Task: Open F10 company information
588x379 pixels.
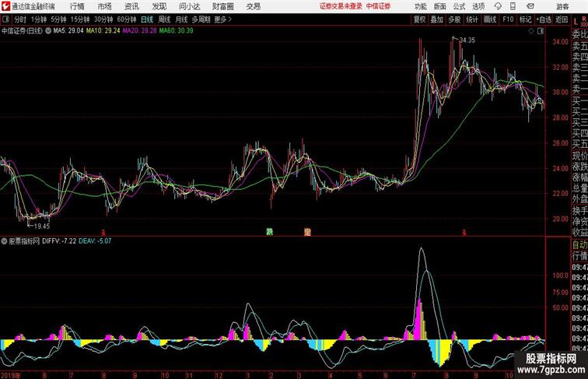Action: (x=508, y=19)
